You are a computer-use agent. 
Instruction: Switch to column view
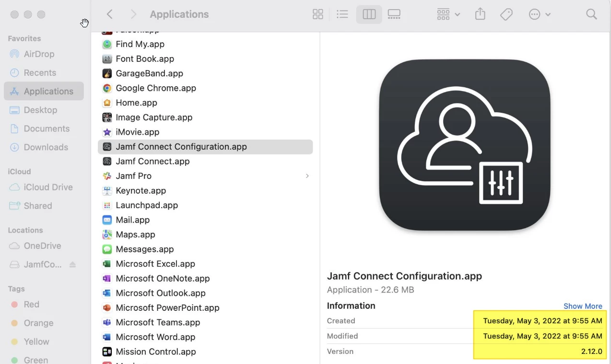point(369,14)
